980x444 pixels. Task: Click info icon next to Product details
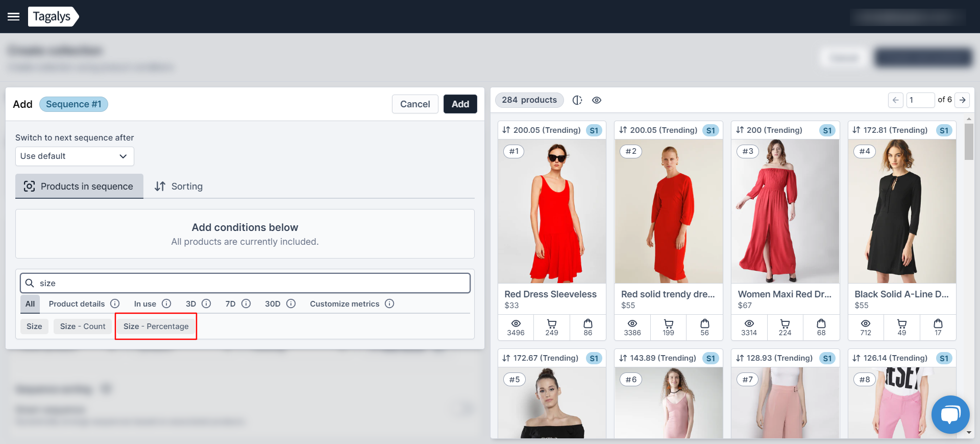[x=115, y=303]
